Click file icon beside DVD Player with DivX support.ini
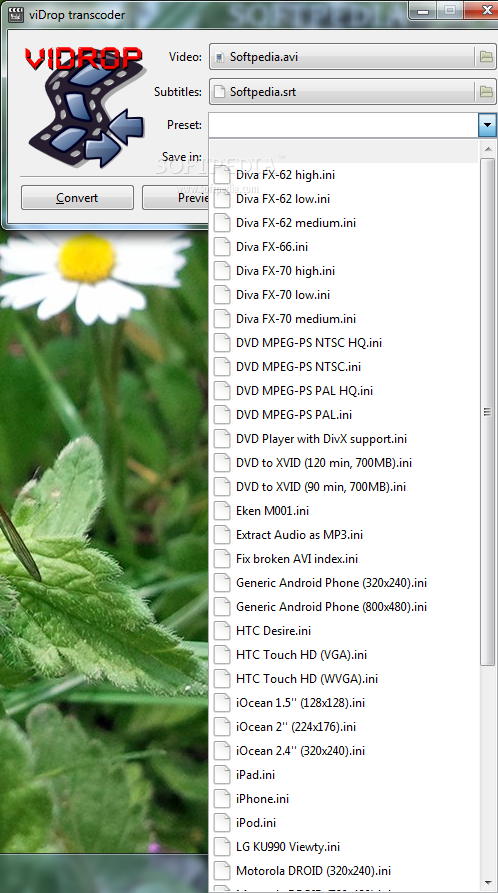This screenshot has width=498, height=893. click(222, 439)
